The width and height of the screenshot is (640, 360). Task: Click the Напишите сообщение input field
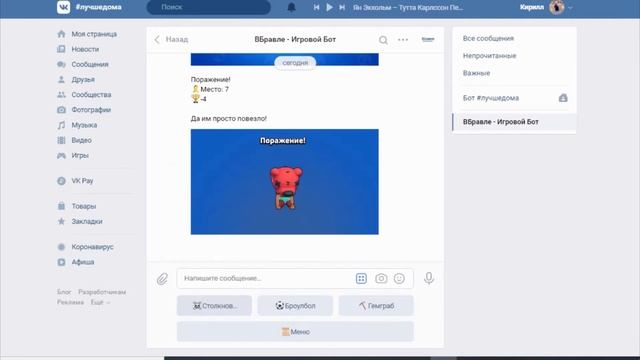[265, 278]
